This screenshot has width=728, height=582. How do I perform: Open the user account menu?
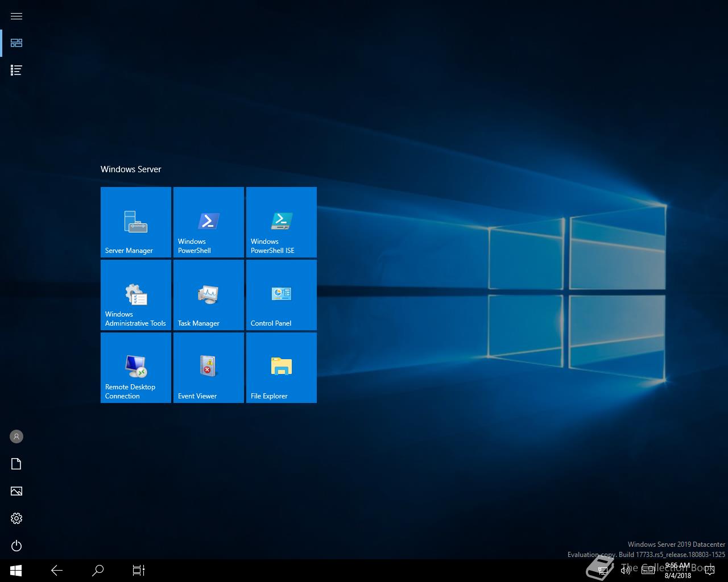(x=16, y=436)
